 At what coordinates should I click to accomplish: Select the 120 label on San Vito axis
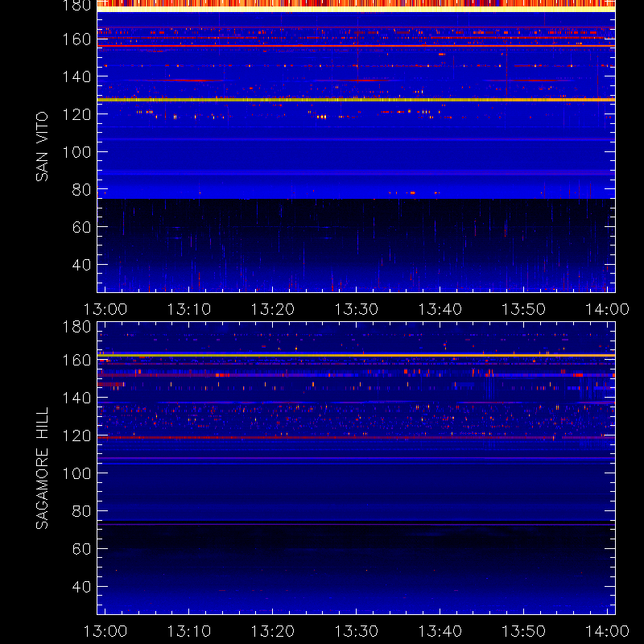coord(76,114)
